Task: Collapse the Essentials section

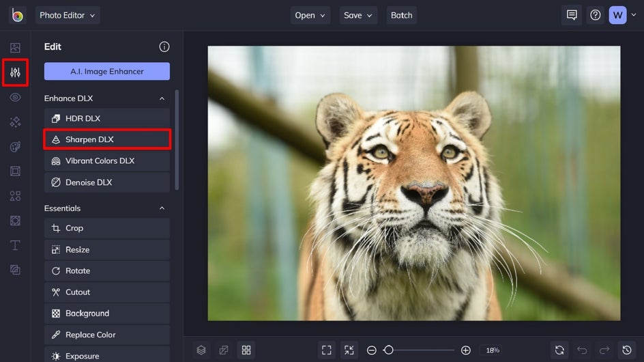Action: tap(162, 208)
